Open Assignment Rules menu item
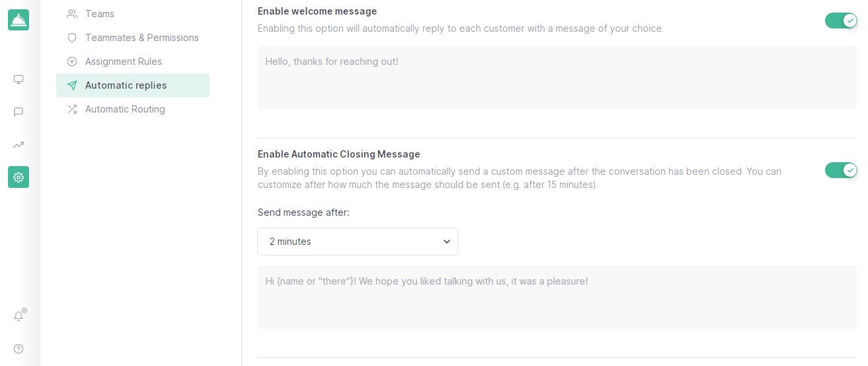This screenshot has height=366, width=868. (124, 62)
